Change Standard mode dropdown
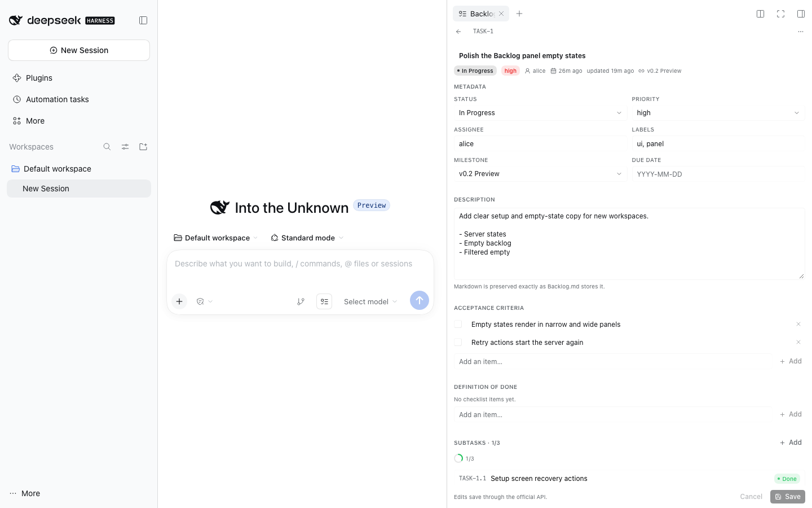812x508 pixels. coord(307,238)
